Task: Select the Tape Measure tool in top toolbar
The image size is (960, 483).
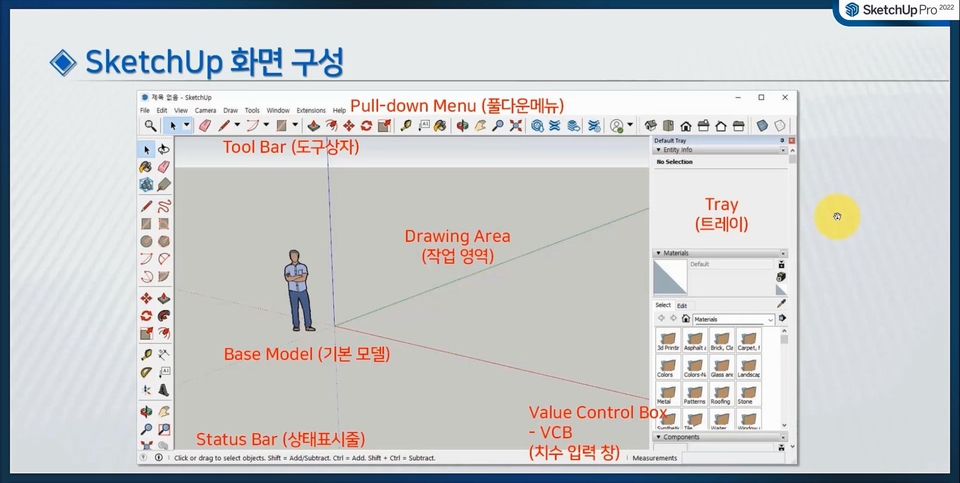Action: point(406,125)
